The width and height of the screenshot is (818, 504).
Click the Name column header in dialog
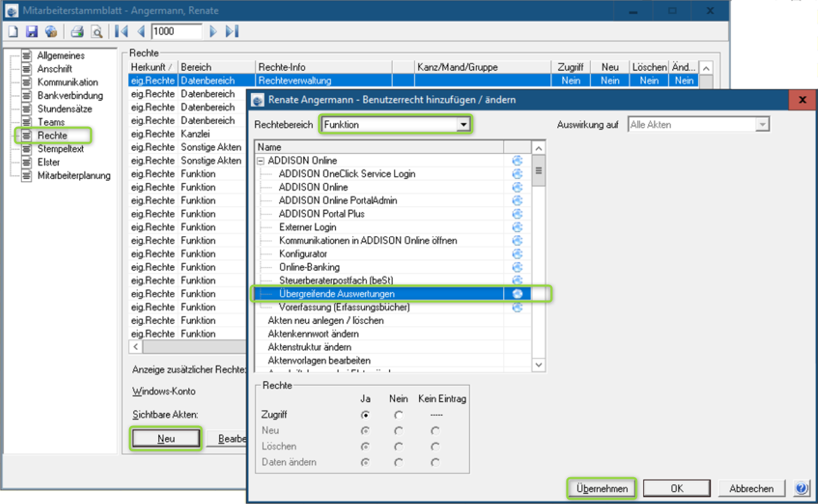pyautogui.click(x=379, y=147)
